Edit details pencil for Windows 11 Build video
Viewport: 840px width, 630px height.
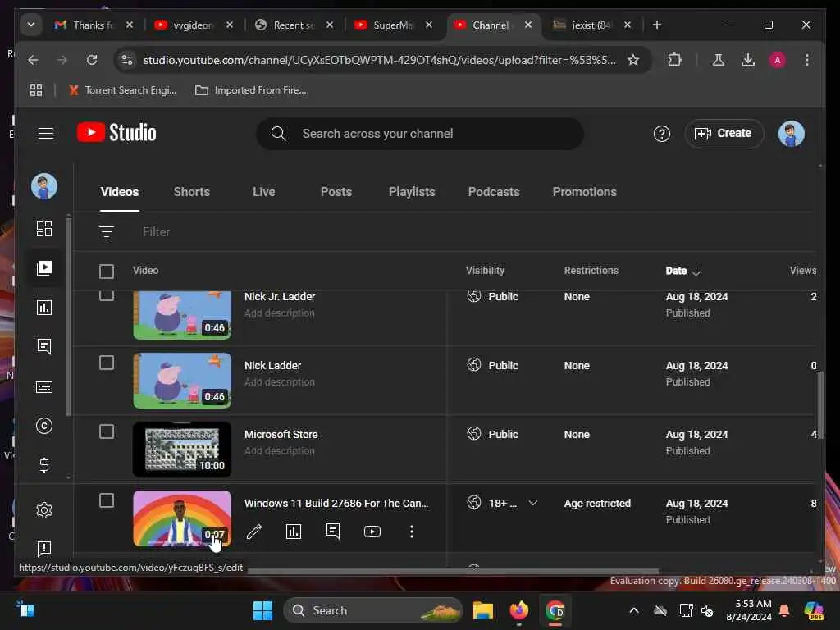254,532
